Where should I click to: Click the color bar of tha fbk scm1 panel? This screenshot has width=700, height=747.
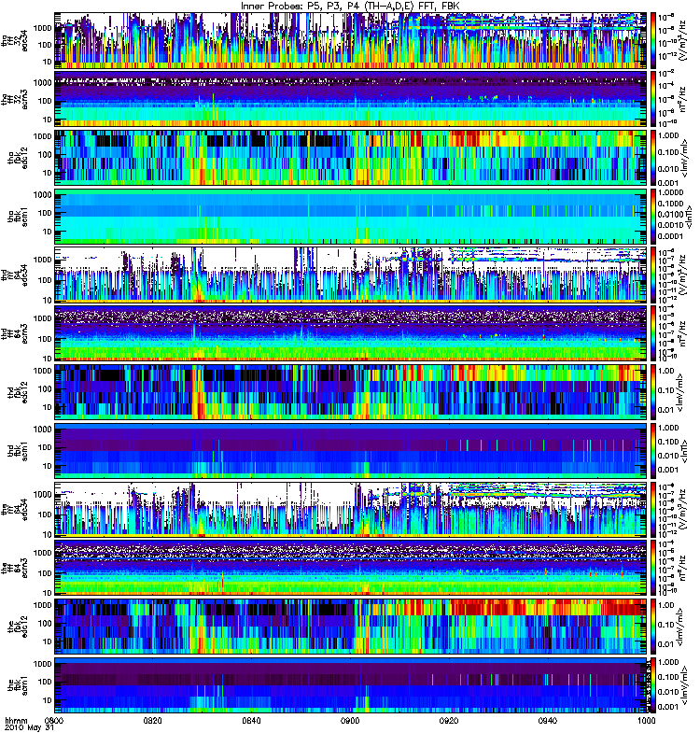pyautogui.click(x=653, y=217)
